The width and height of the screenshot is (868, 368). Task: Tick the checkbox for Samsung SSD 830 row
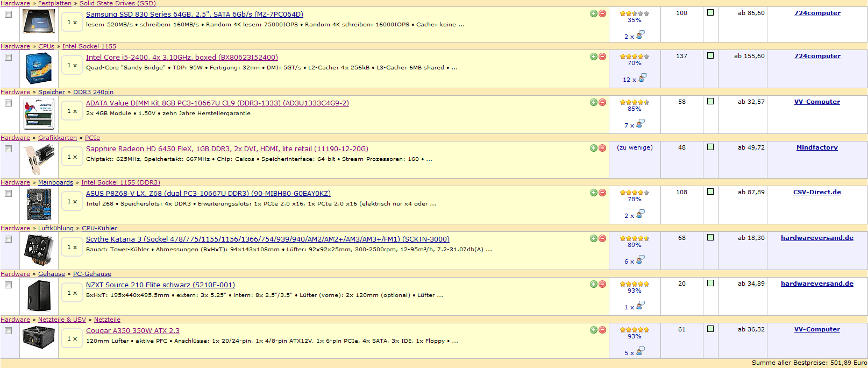point(8,15)
